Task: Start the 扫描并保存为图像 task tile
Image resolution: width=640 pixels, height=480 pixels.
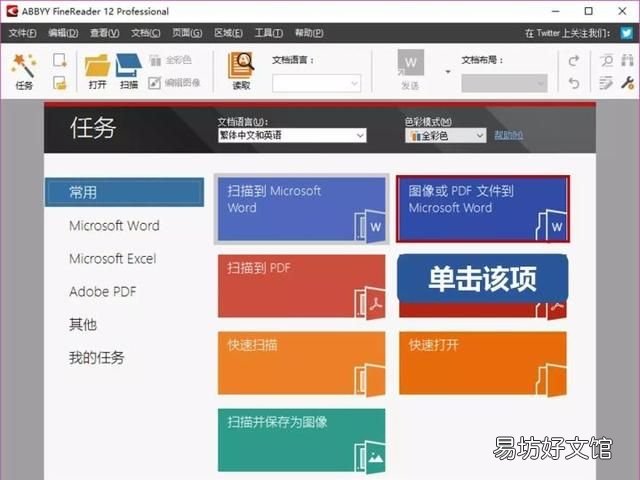Action: tap(302, 440)
